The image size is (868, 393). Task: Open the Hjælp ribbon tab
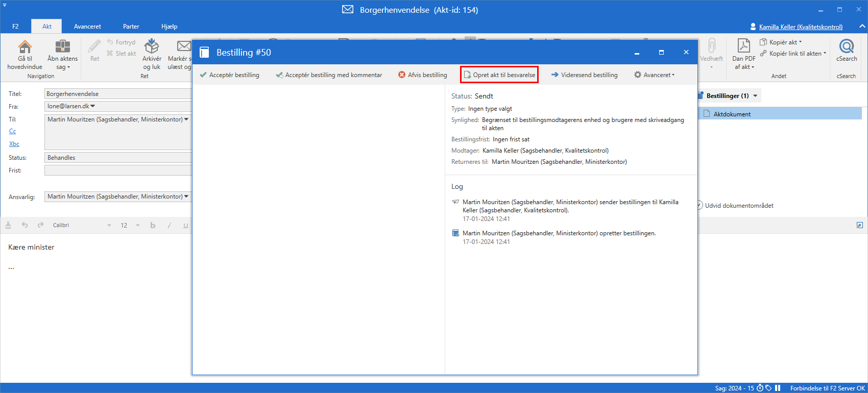pos(169,27)
